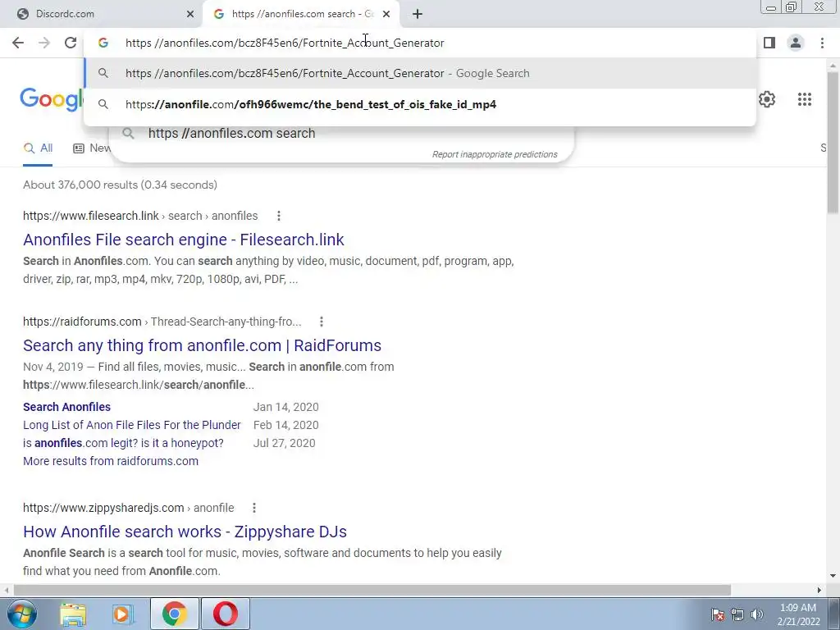Click the address bar URL text
This screenshot has height=630, width=840.
285,43
